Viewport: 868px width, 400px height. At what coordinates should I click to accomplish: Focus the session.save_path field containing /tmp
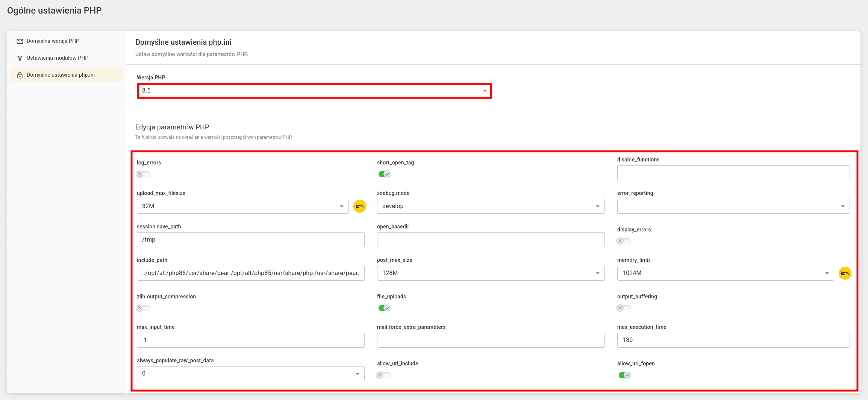[250, 240]
